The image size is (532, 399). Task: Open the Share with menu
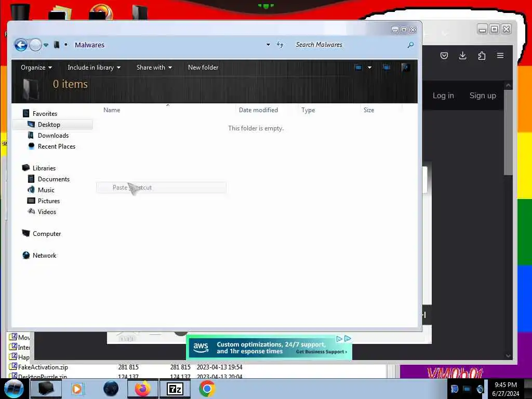point(154,67)
